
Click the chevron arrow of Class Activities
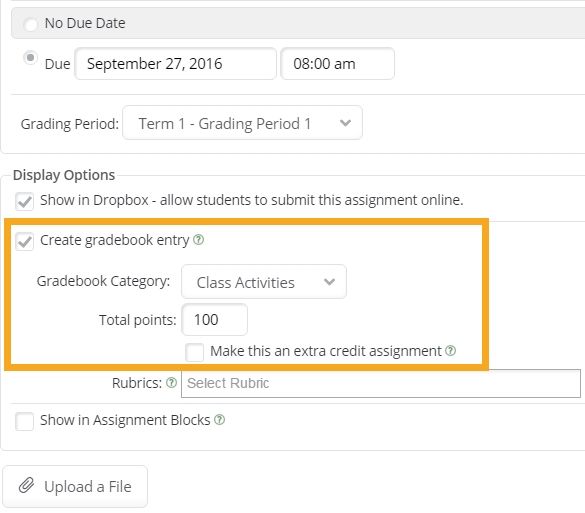tap(329, 282)
